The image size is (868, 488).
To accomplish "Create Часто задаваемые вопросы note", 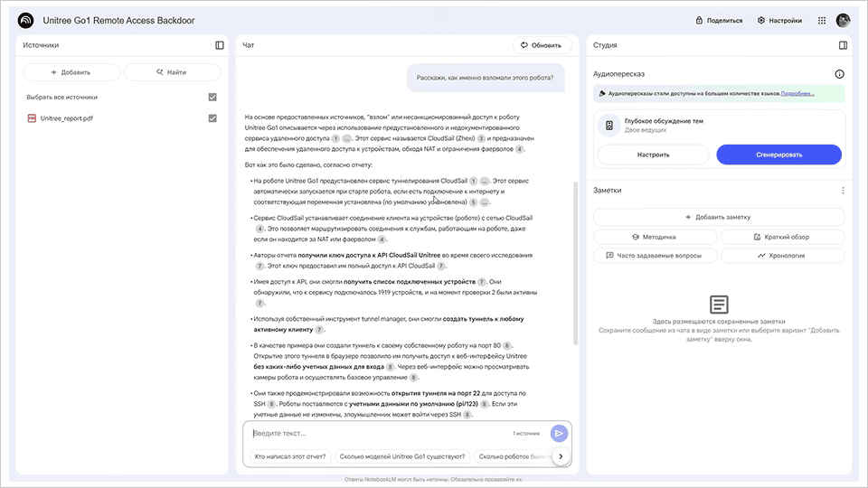I will [x=655, y=256].
